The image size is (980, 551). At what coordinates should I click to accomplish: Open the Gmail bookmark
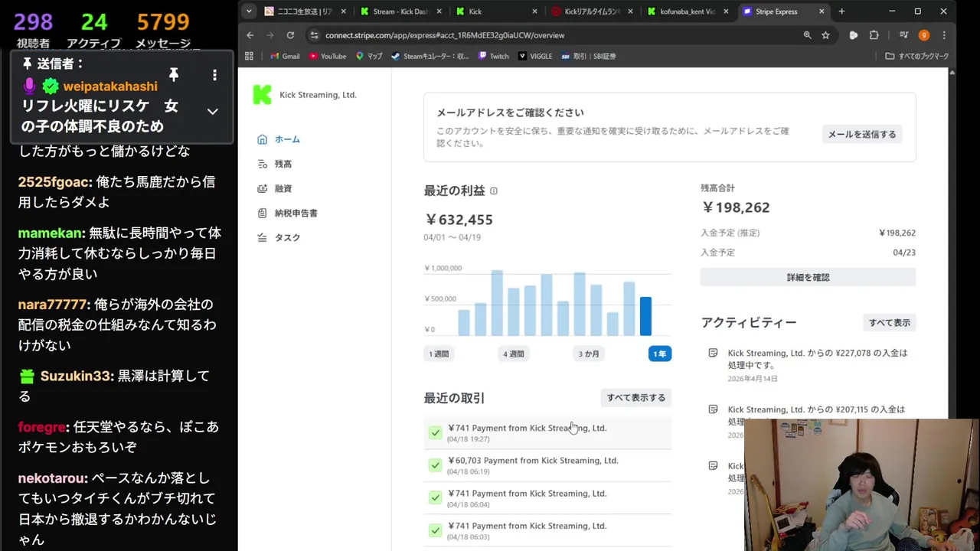(285, 56)
